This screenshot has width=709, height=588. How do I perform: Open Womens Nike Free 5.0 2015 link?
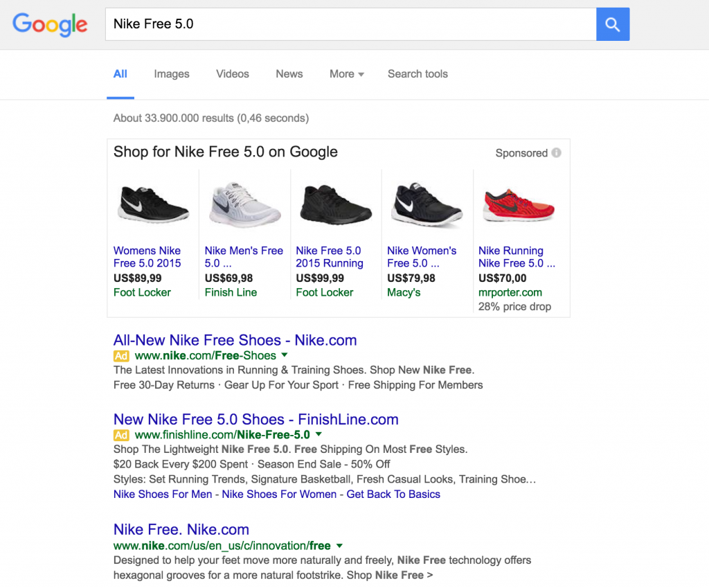click(x=147, y=257)
